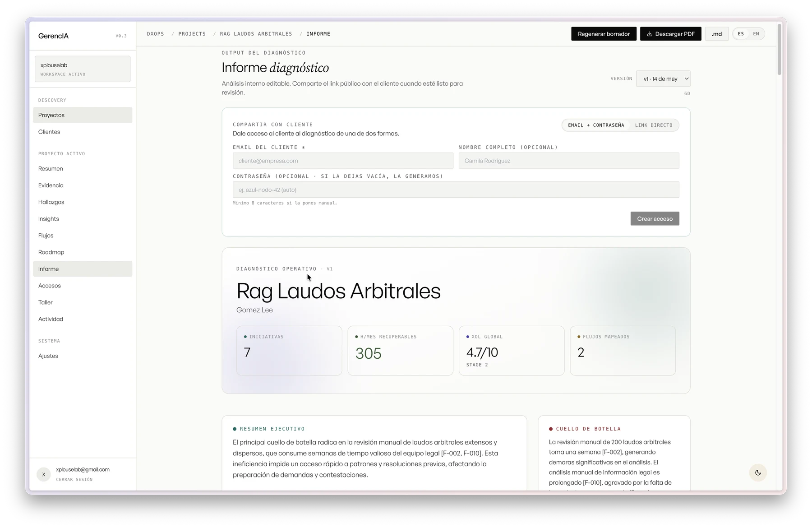Open Taller in the sidebar

click(x=83, y=302)
